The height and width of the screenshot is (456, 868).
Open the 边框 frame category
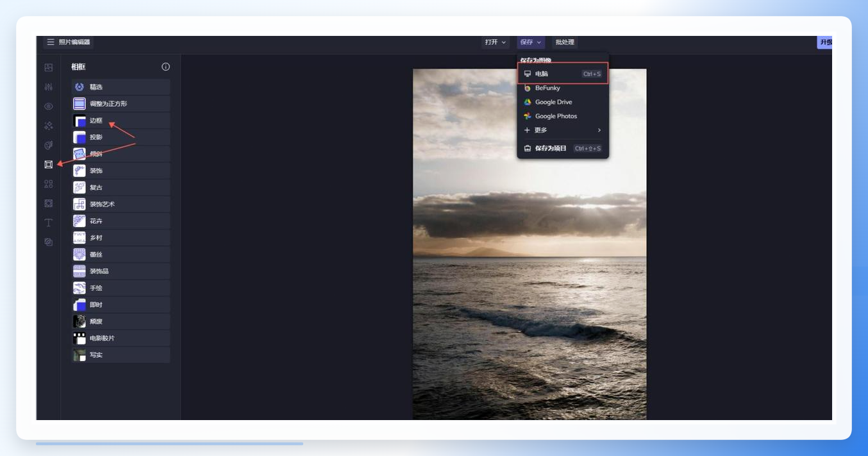[x=121, y=121]
